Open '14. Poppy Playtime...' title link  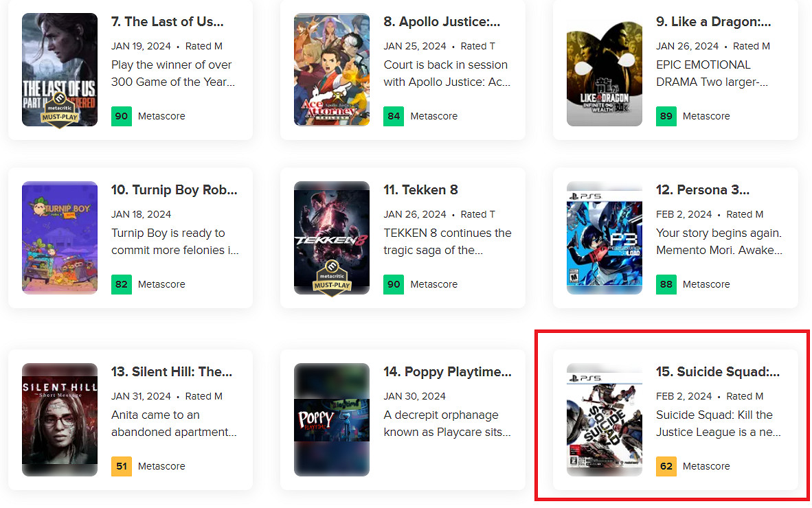(447, 372)
